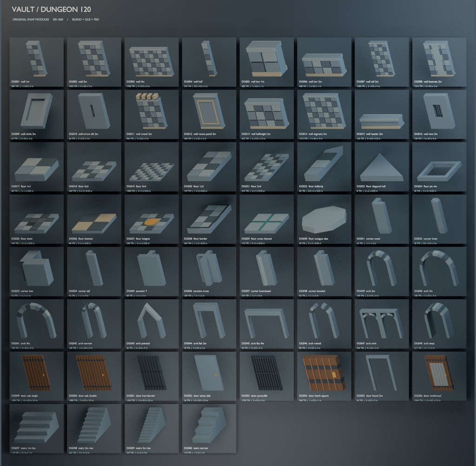Image resolution: width=476 pixels, height=466 pixels.
Task: Select the DG030 floor octagon dais card
Action: click(324, 220)
